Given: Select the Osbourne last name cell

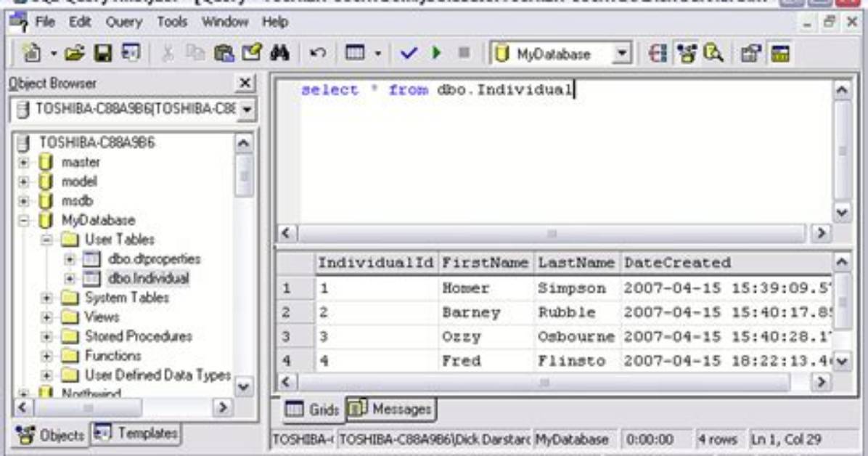Looking at the screenshot, I should click(x=577, y=337).
